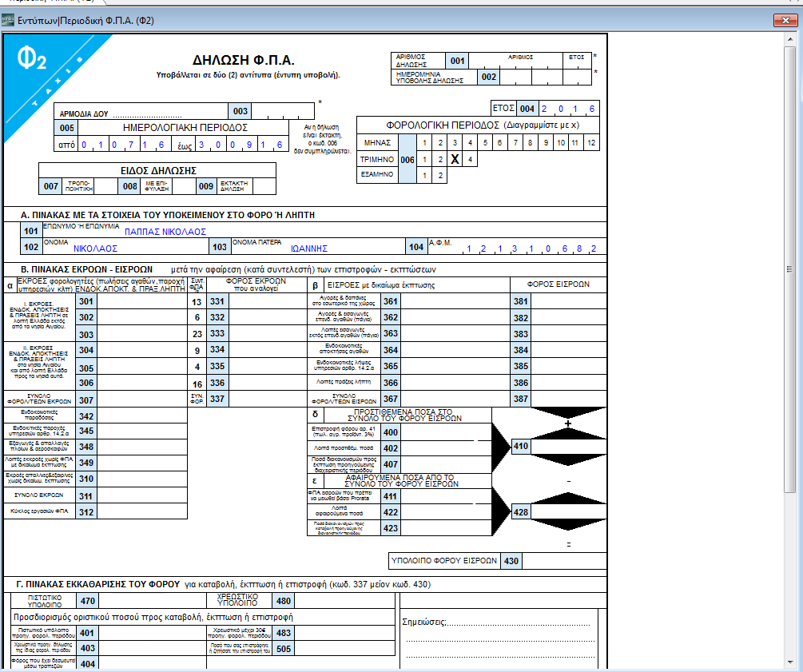Click the field for code 306

coord(142,383)
